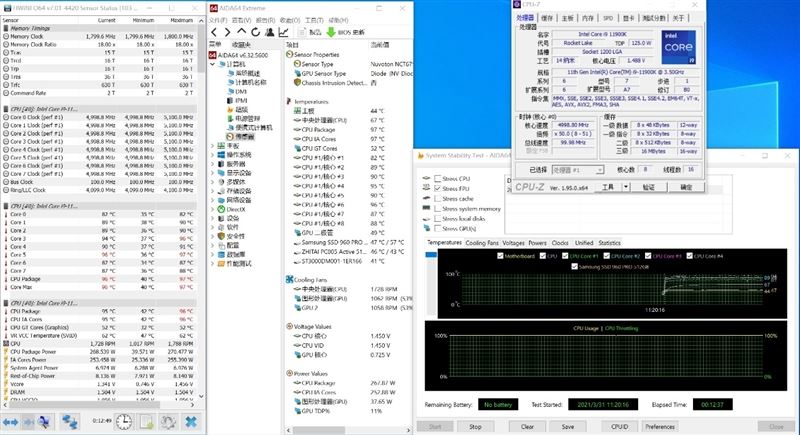Viewport: 800px width, 435px height.
Task: Click HWiNFO left-right expand arrows icon
Action: [x=10, y=422]
